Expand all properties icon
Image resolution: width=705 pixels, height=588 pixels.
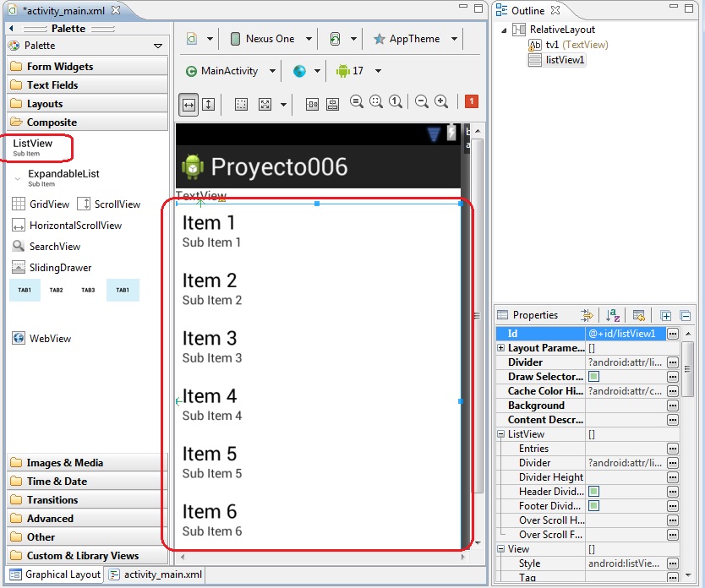(665, 316)
